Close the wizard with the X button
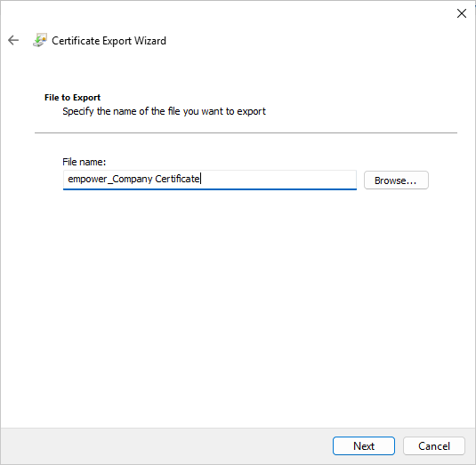Viewport: 476px width, 465px height. [x=462, y=13]
